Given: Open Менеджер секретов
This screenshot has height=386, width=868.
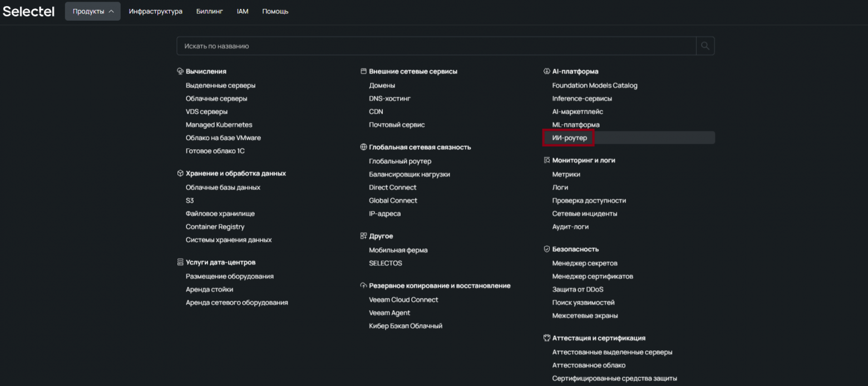Looking at the screenshot, I should point(585,263).
